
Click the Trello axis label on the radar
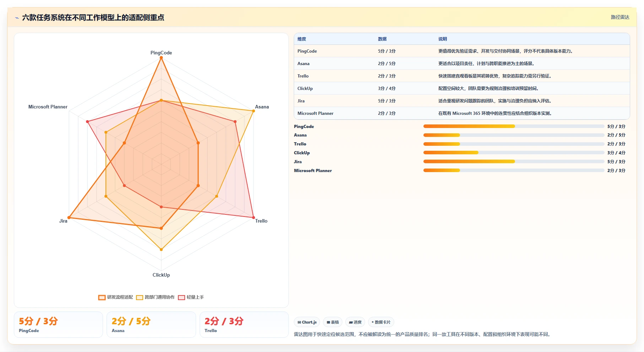pyautogui.click(x=261, y=221)
